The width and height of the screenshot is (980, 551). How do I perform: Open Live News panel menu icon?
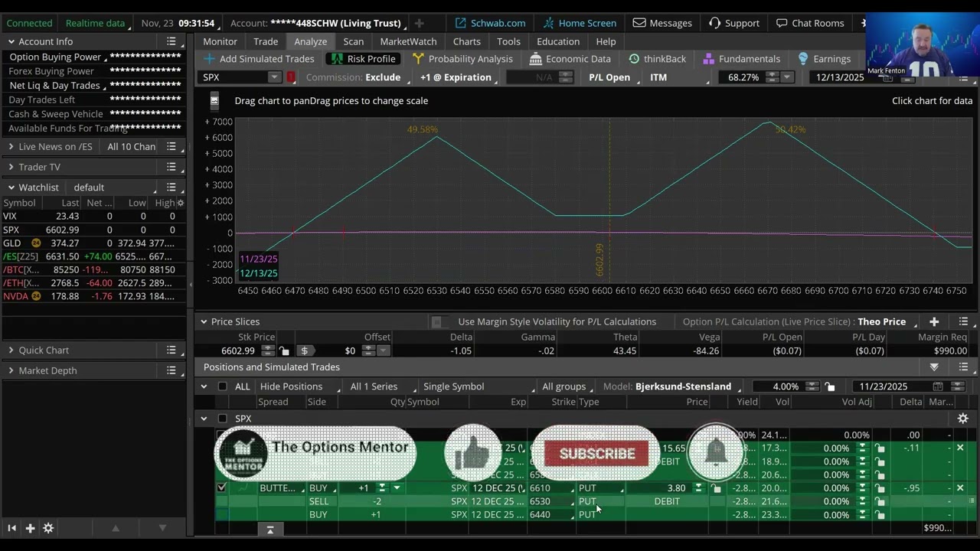[171, 146]
